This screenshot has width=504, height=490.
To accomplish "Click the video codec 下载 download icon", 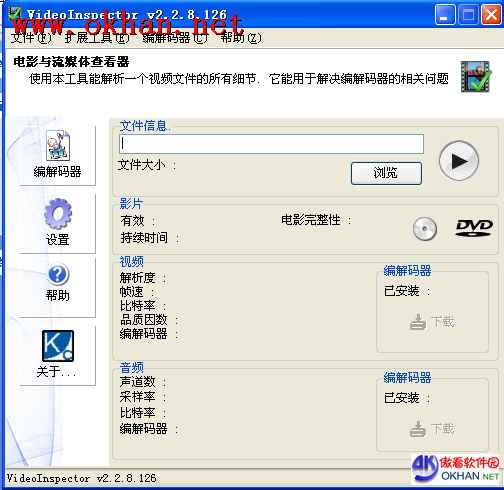I will [x=418, y=322].
